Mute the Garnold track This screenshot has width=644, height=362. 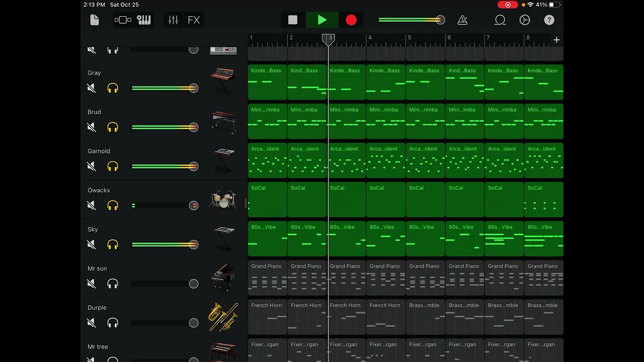(x=92, y=166)
